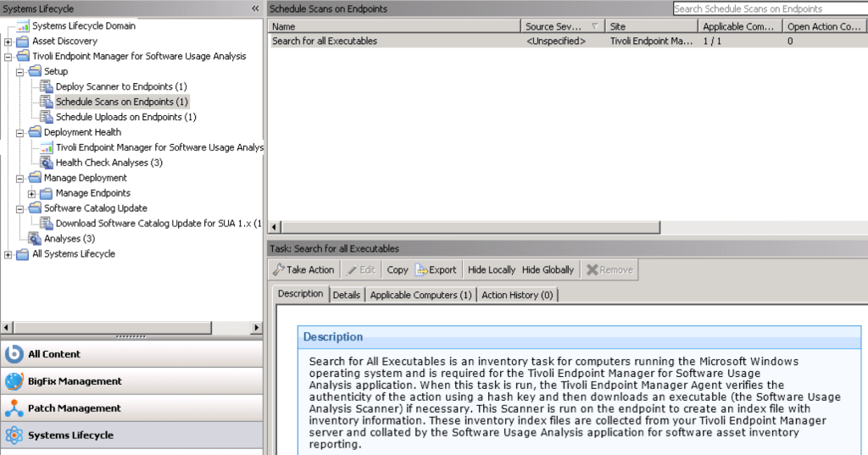
Task: Click the Hide Globally button
Action: (548, 270)
